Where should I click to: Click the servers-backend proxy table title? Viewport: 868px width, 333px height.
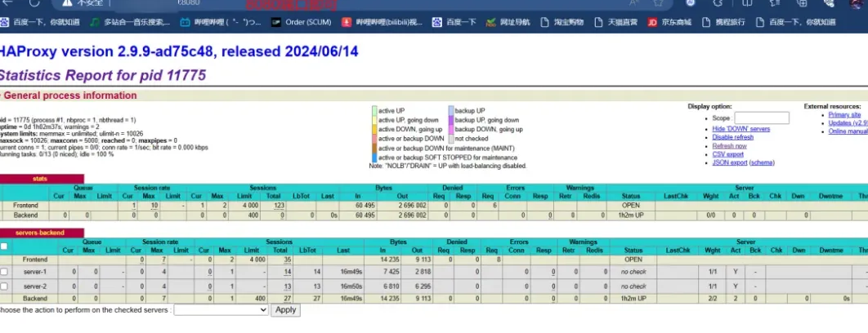(40, 233)
